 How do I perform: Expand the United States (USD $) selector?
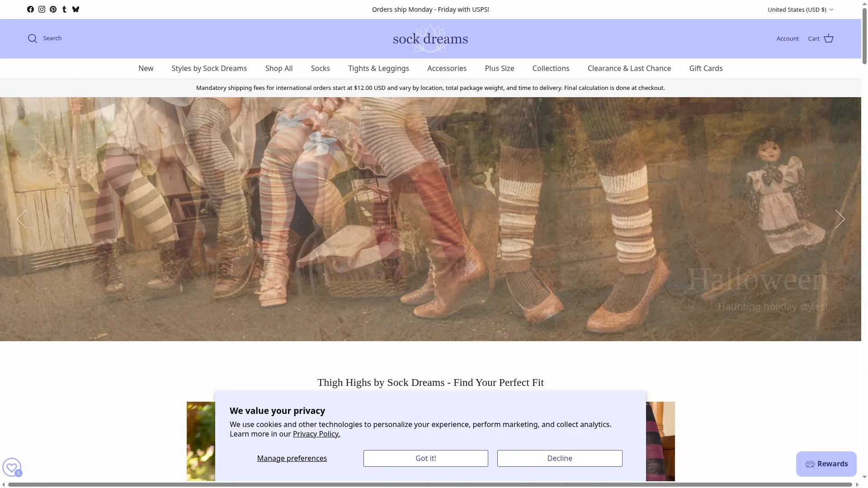(800, 9)
